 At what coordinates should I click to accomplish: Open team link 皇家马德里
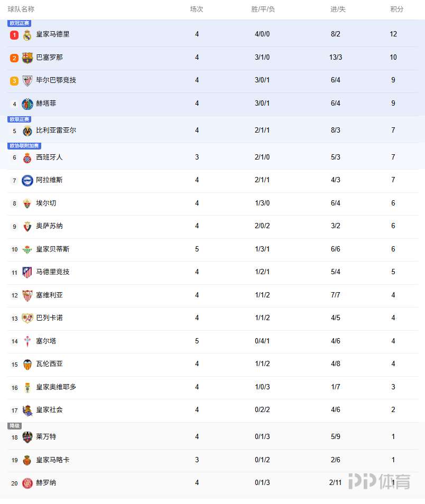(x=53, y=34)
